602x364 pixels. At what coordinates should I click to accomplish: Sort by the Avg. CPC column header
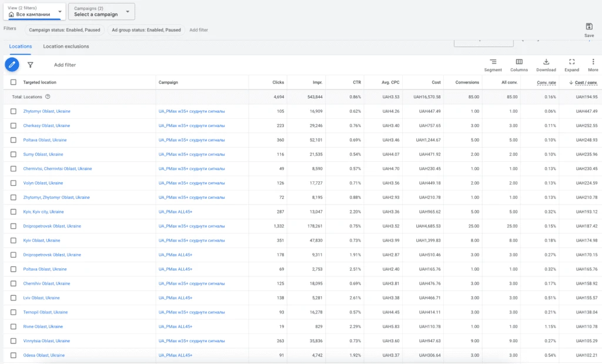[390, 82]
